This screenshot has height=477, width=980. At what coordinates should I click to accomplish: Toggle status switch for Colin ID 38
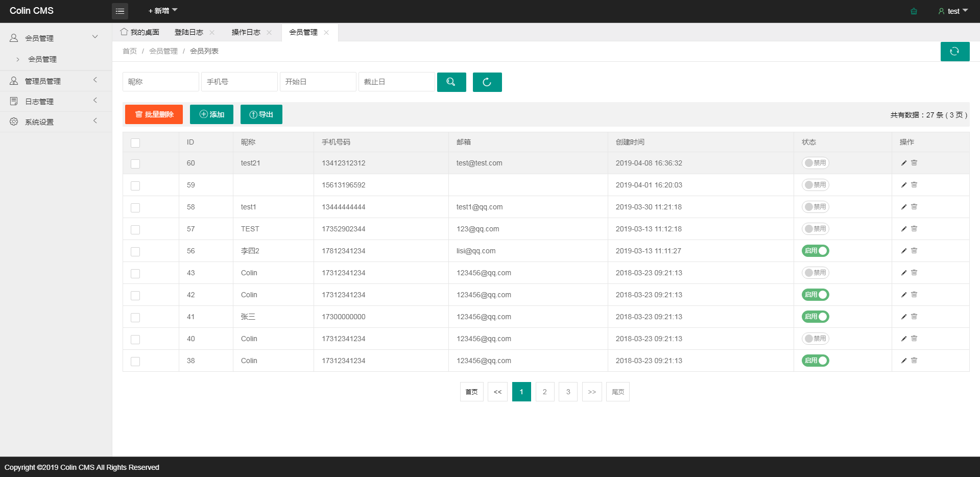coord(816,361)
